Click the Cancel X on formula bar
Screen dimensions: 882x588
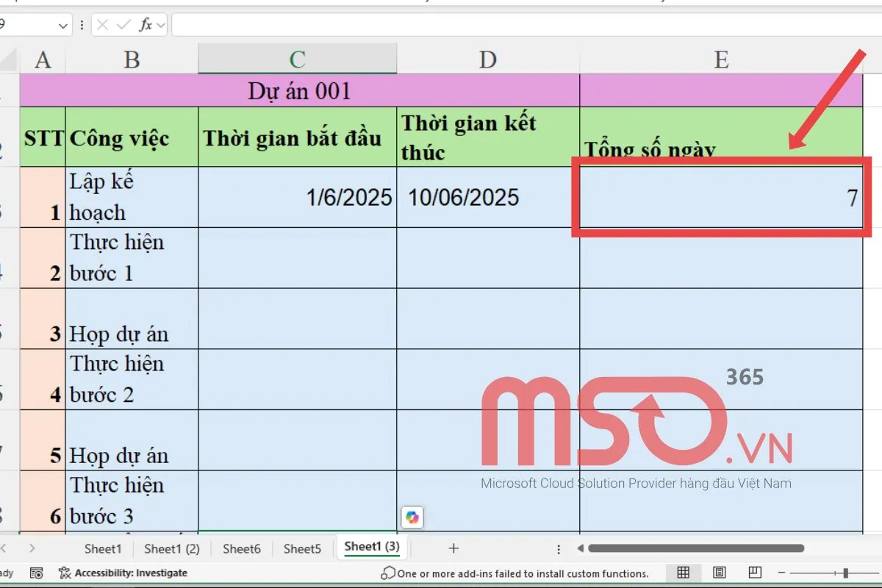click(x=103, y=24)
